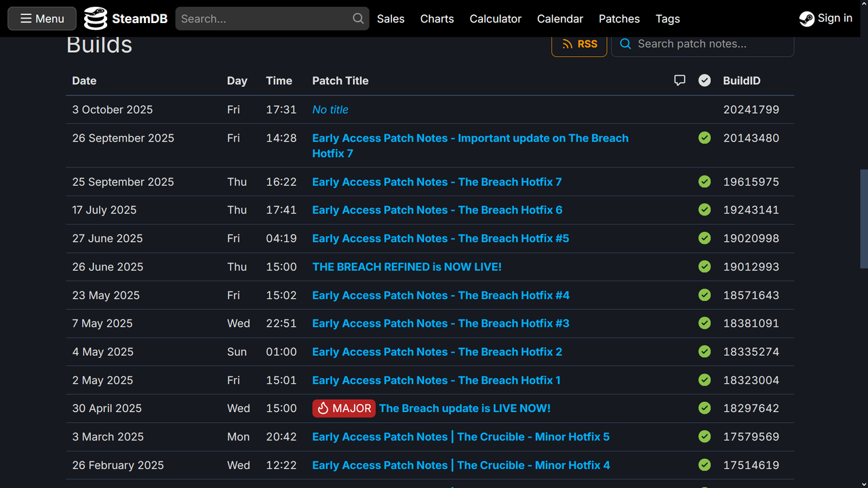
Task: Click green checkmark for build 19012993
Action: pos(705,266)
